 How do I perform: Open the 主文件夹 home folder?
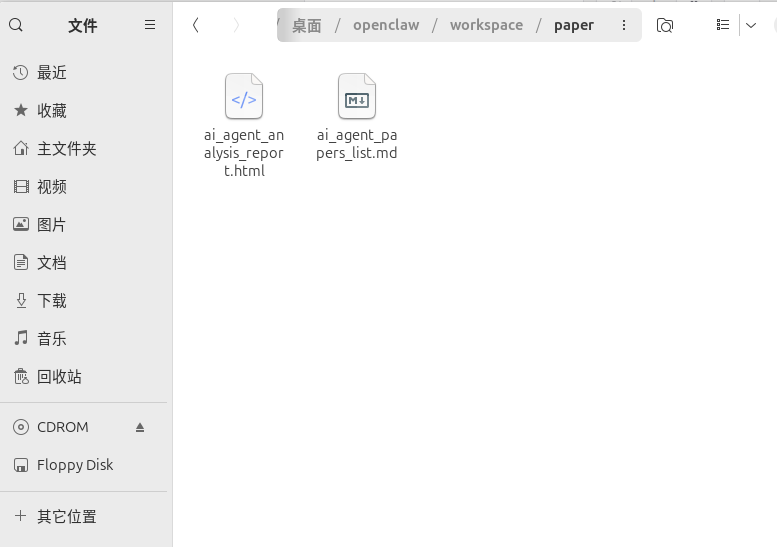(x=67, y=149)
